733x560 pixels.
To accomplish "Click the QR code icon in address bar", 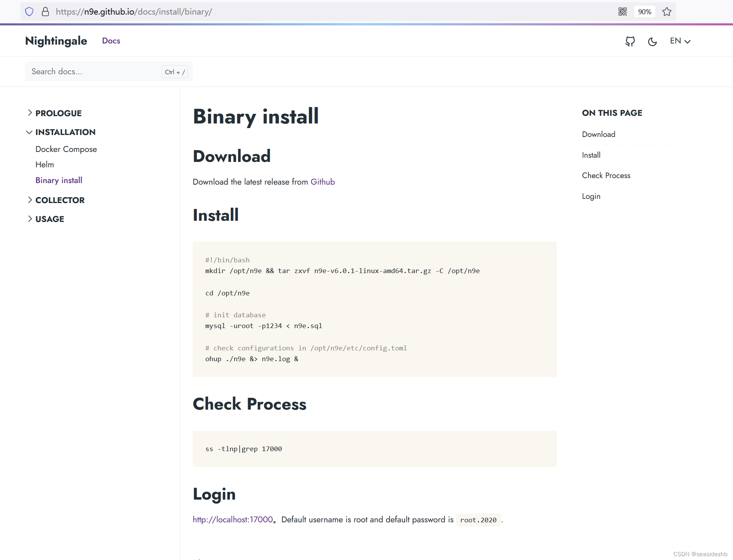I will point(623,12).
